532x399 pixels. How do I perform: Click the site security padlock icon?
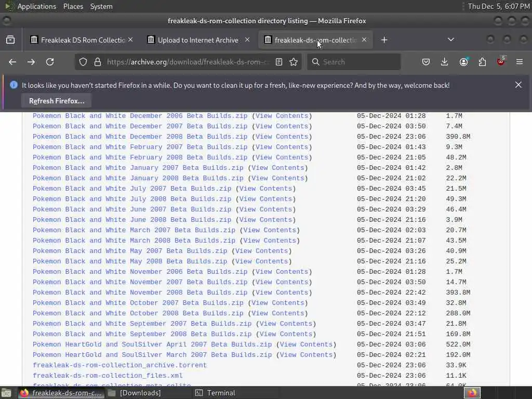coord(98,62)
